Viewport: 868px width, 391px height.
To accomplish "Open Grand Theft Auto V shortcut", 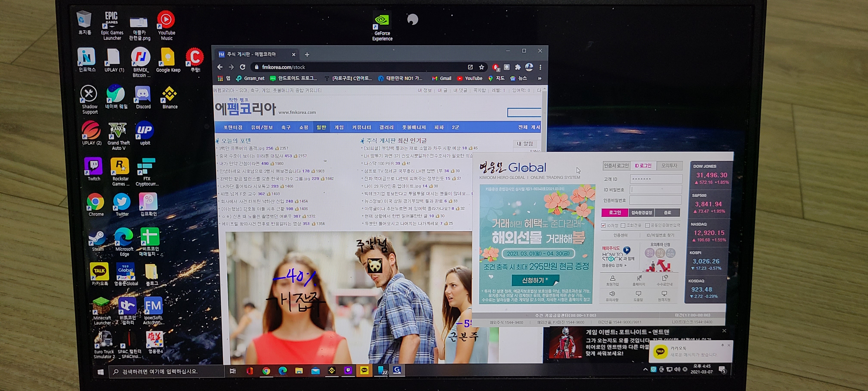I will pos(118,136).
